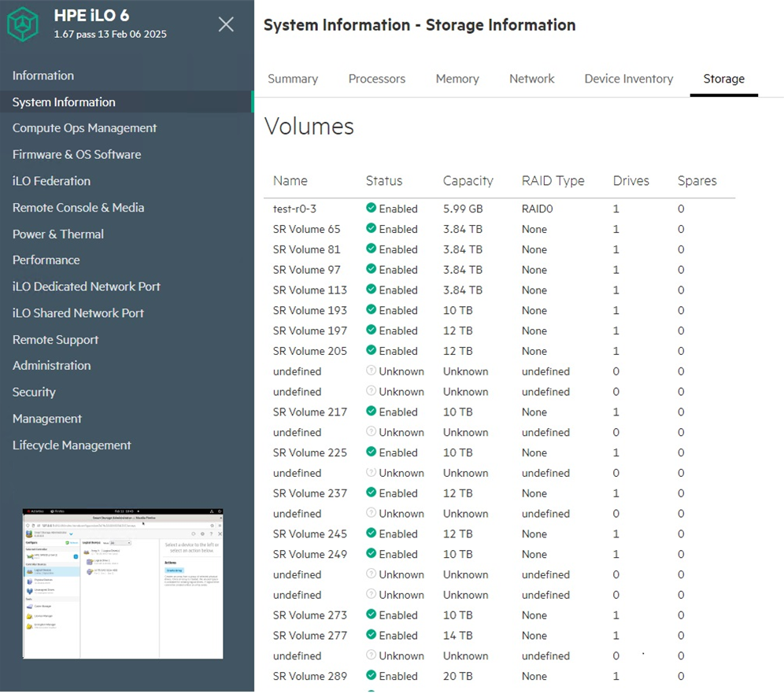Open the Security page
The width and height of the screenshot is (784, 694).
pos(34,392)
